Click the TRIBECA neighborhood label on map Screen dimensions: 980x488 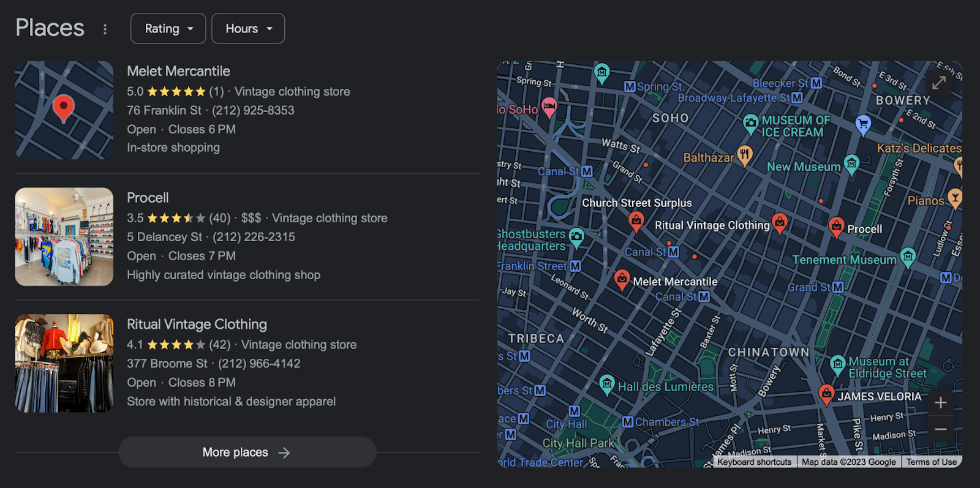(536, 339)
